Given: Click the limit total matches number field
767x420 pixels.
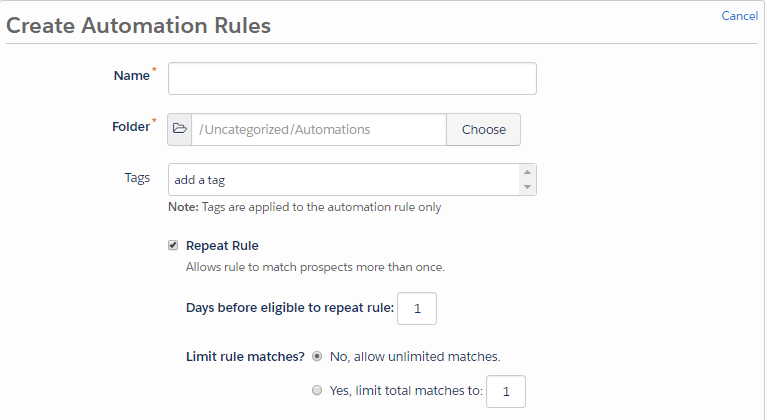Looking at the screenshot, I should coord(506,391).
